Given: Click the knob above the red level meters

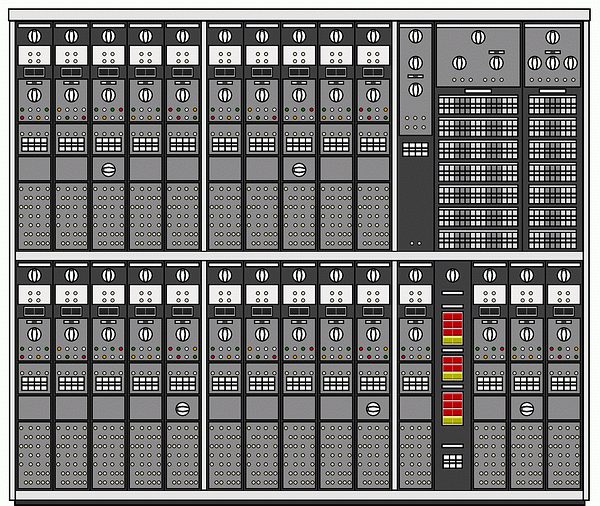Looking at the screenshot, I should click(452, 276).
